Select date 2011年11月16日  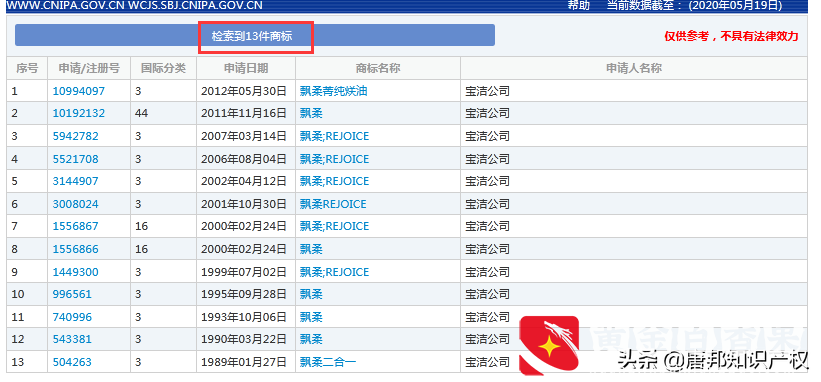tap(244, 113)
